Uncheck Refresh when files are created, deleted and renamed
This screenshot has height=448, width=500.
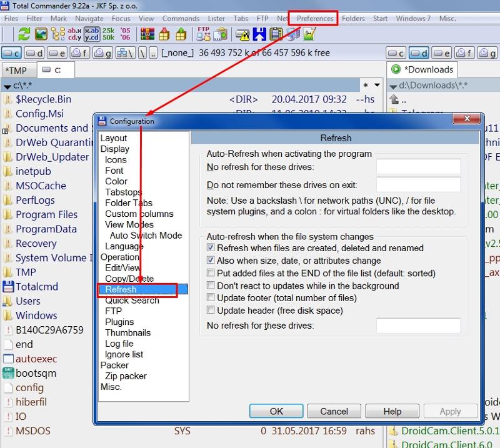click(x=211, y=249)
